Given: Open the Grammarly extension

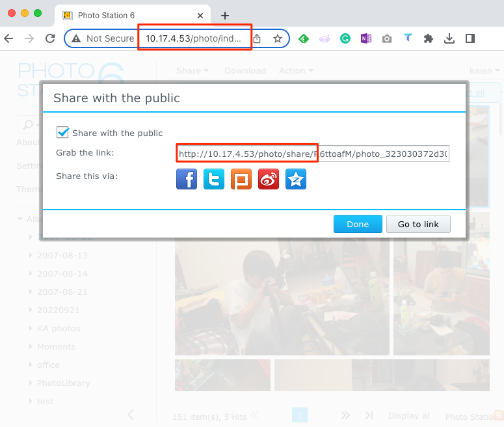Looking at the screenshot, I should (345, 38).
